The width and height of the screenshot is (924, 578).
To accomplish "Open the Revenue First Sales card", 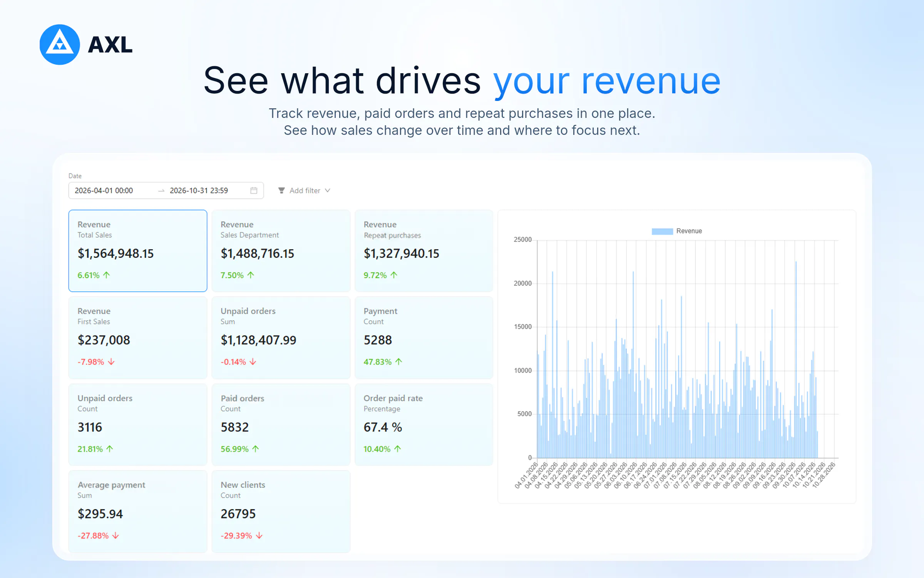I will tap(138, 338).
